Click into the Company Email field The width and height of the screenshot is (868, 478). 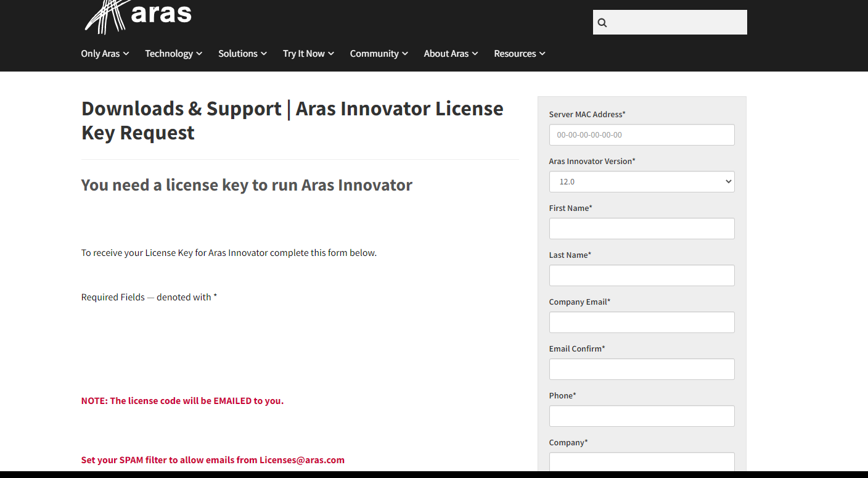pos(641,322)
